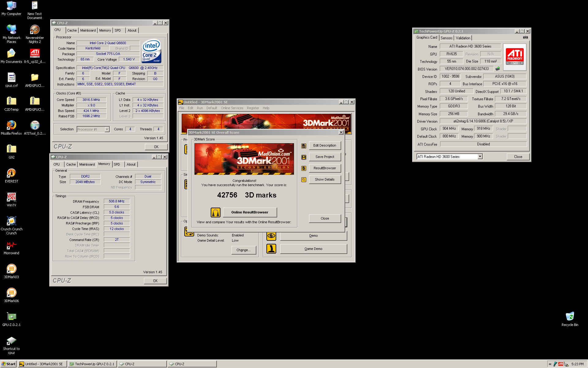
Task: Click OK in lower CPU-Z Memory window
Action: [155, 281]
